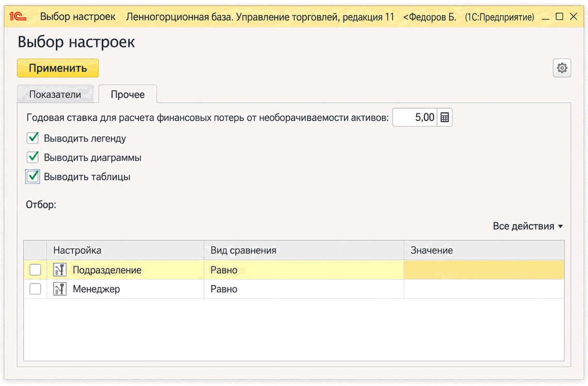
Task: Close the Выбор настроек window
Action: click(574, 16)
